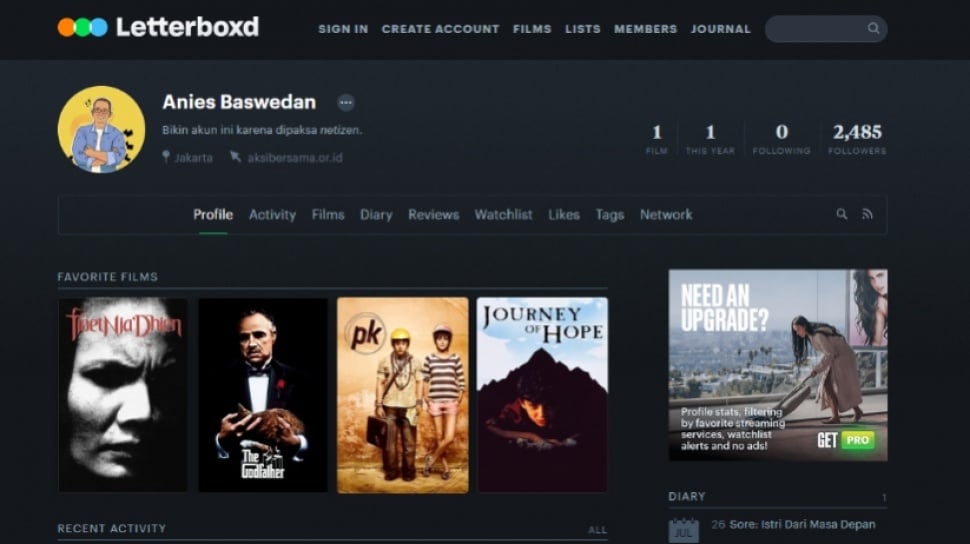970x544 pixels.
Task: Click the 1 THIS YEAR stat
Action: coord(710,139)
